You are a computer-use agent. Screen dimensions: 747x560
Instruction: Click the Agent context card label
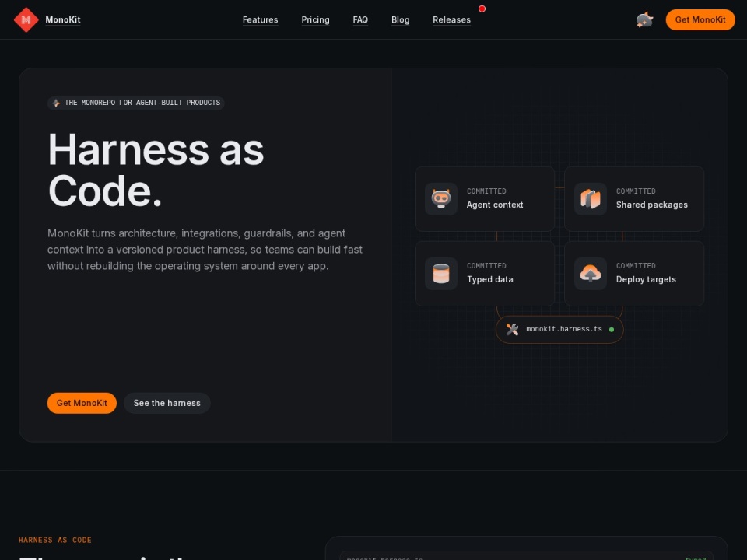pyautogui.click(x=495, y=205)
